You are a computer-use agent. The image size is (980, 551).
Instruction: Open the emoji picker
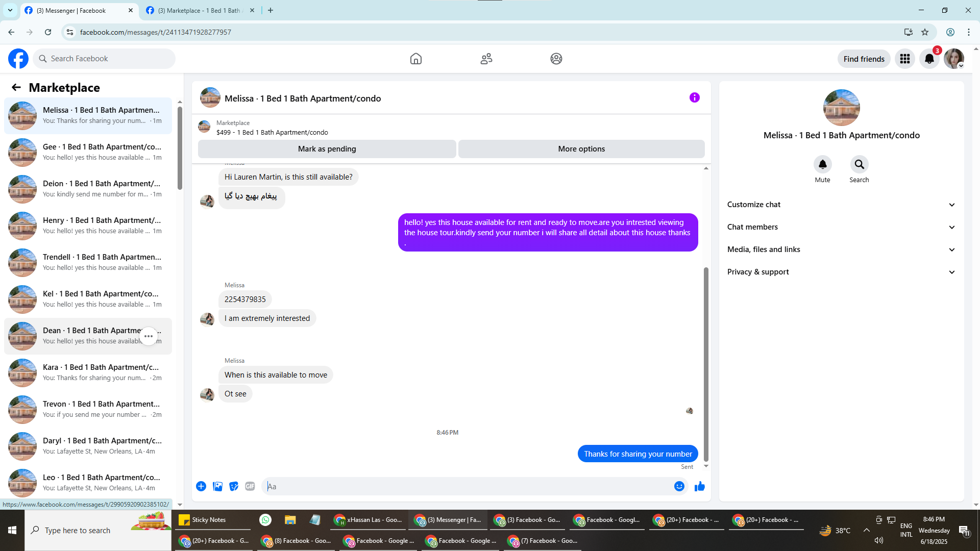pyautogui.click(x=679, y=486)
